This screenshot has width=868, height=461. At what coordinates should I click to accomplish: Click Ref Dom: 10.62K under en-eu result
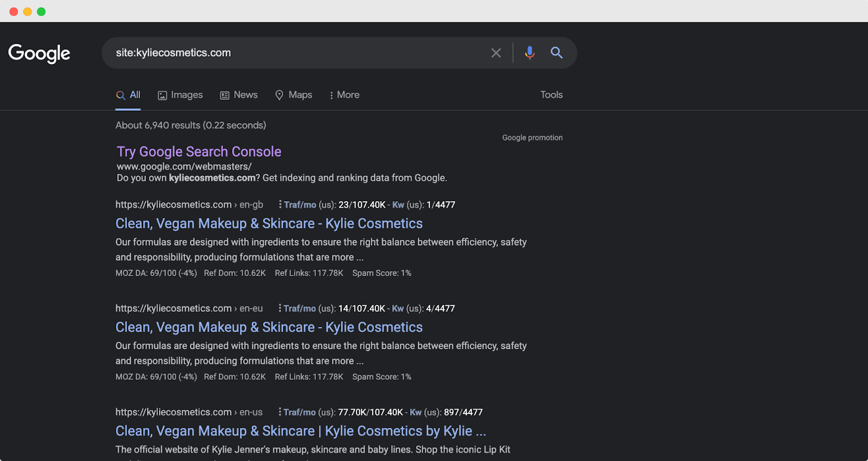(235, 376)
